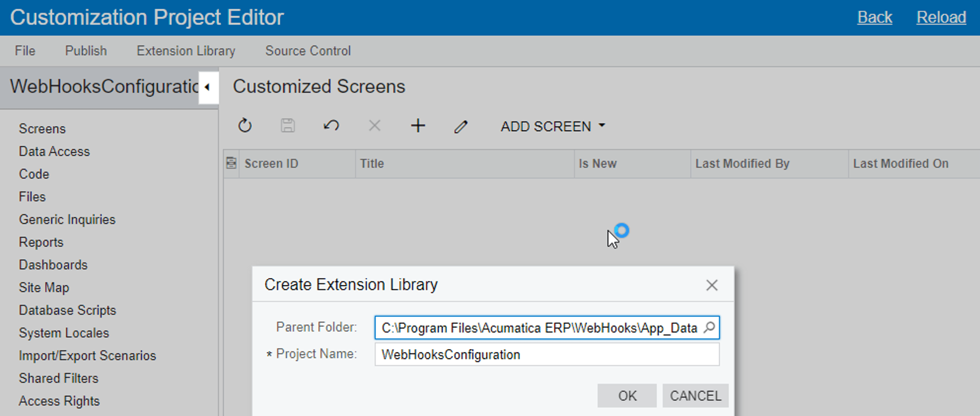Click the CANCEL button in dialog
The image size is (980, 416).
(x=695, y=395)
